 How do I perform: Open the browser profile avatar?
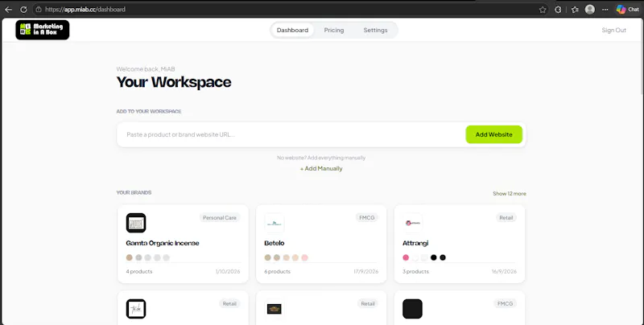pyautogui.click(x=590, y=10)
